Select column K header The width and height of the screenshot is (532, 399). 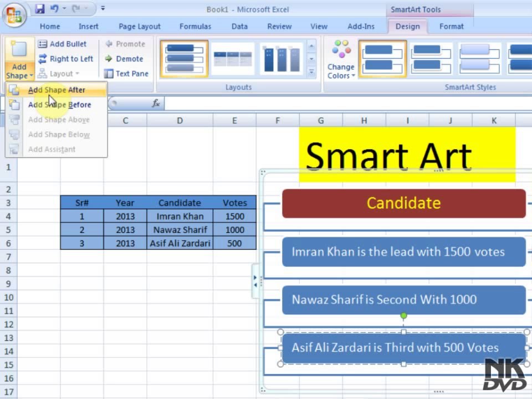click(494, 120)
